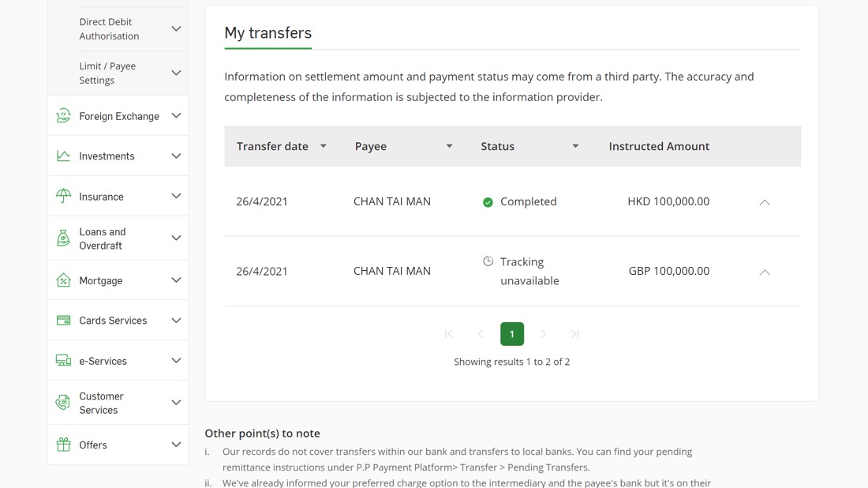868x488 pixels.
Task: Click the Insurance umbrella icon
Action: (64, 196)
